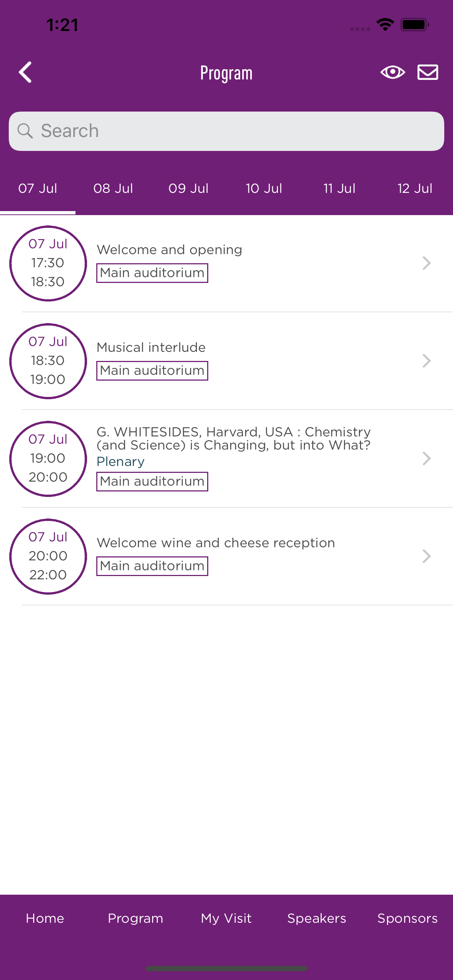This screenshot has width=453, height=980.
Task: Tap the 17:30 to 18:30 time circle
Action: click(48, 263)
